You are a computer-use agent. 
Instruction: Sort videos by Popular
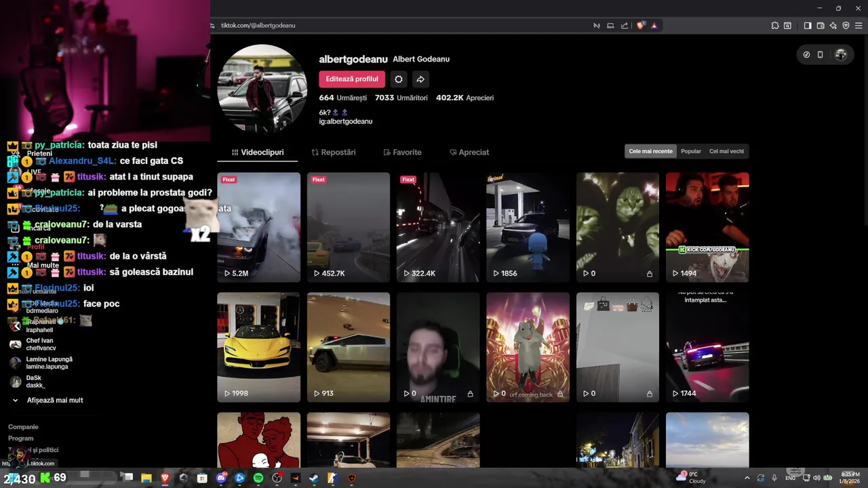coord(691,151)
